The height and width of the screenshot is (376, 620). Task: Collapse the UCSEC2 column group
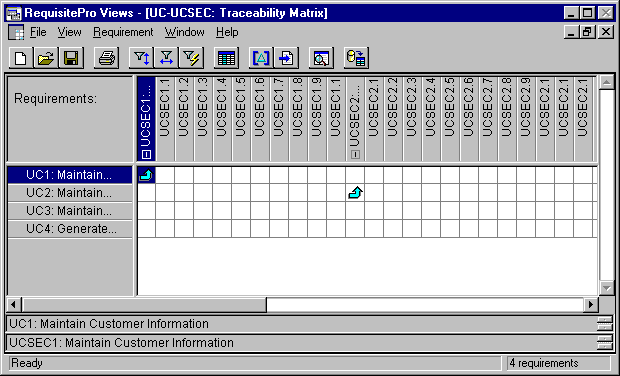pyautogui.click(x=355, y=154)
